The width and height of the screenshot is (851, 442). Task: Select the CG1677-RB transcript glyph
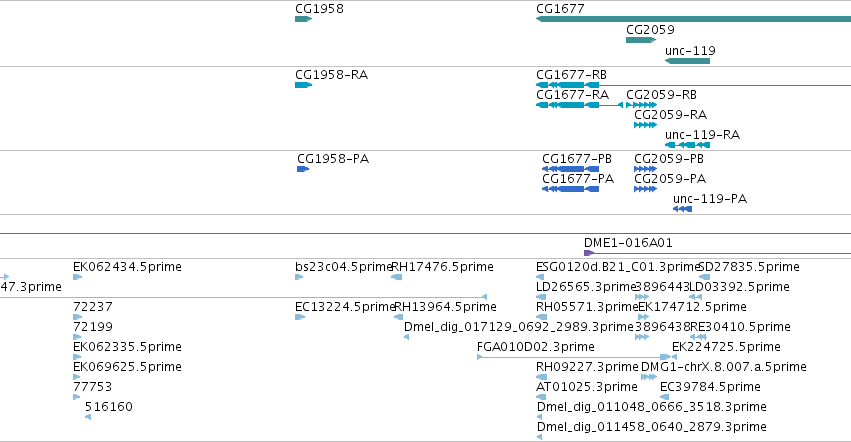point(693,85)
